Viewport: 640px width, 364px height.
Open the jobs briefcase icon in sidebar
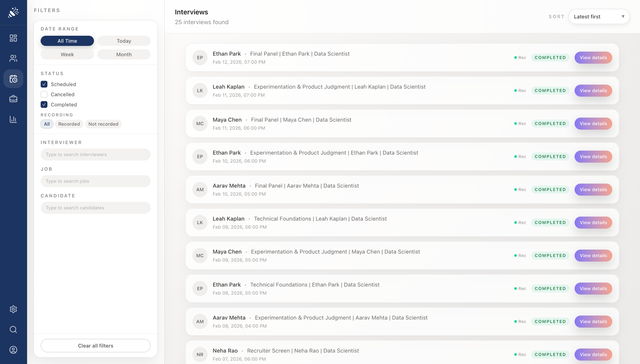coord(13,99)
